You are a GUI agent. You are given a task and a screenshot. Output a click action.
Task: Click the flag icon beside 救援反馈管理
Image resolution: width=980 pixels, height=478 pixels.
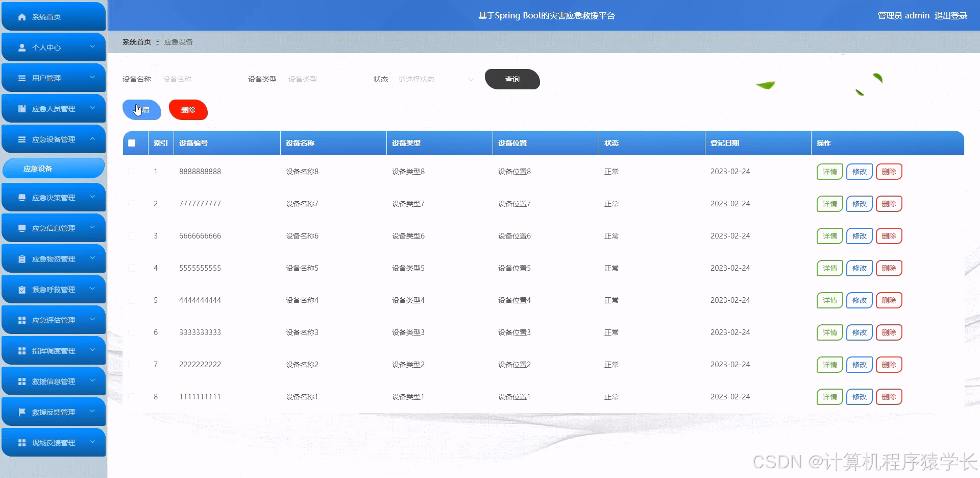coord(22,412)
